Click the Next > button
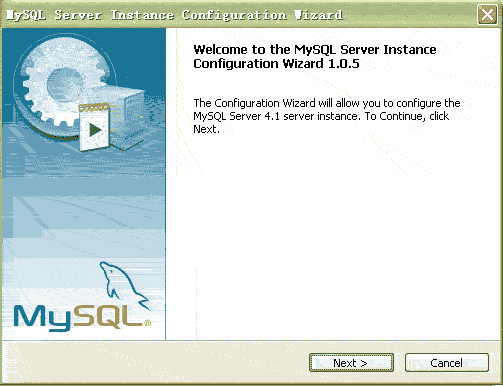 pos(351,363)
